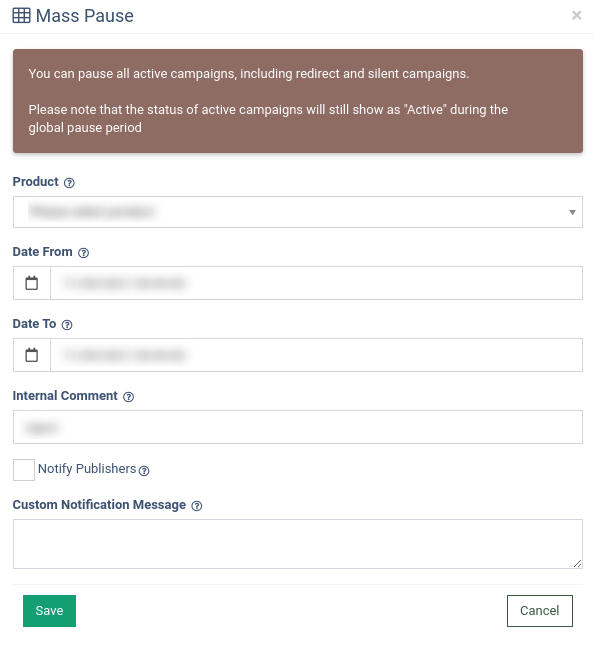Focus the Internal Comment text field
594x647 pixels.
298,427
